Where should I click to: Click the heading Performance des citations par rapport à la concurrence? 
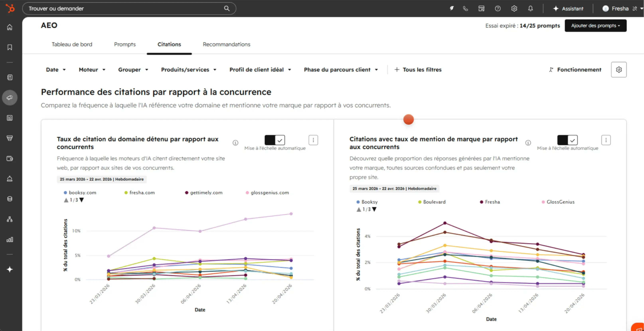click(x=156, y=92)
